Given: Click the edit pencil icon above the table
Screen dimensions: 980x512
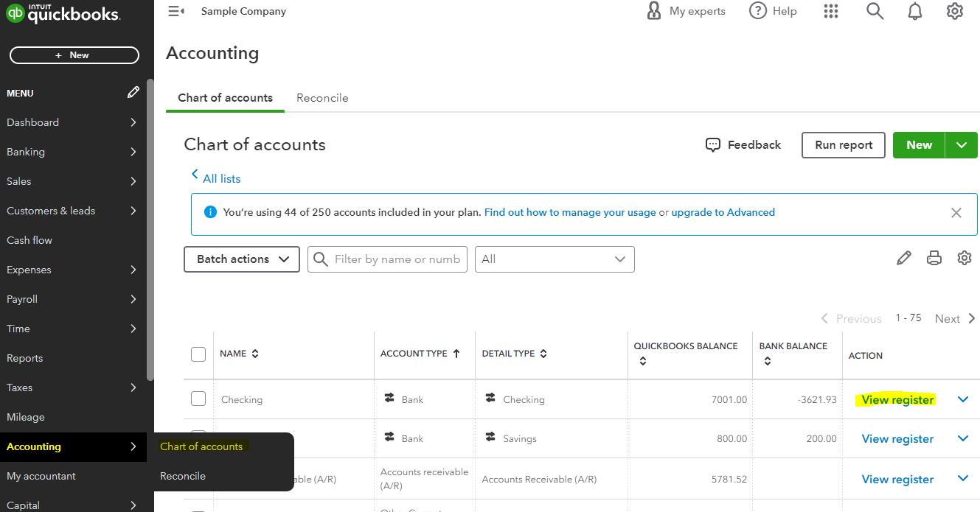Looking at the screenshot, I should 903,258.
